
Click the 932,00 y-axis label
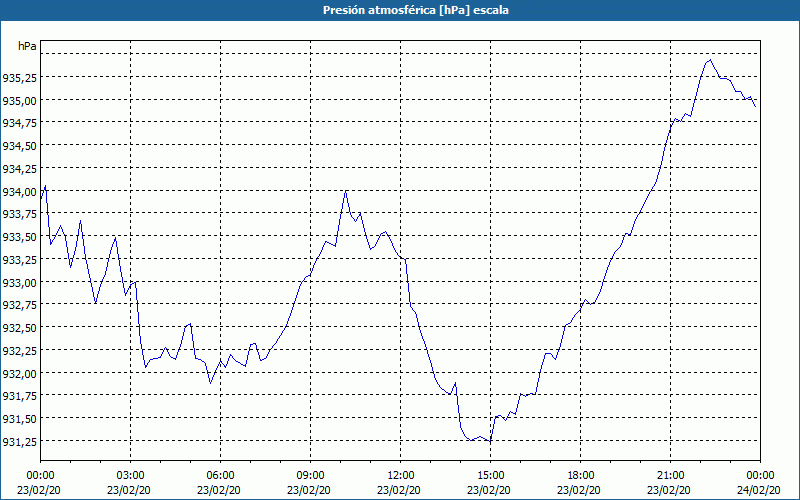click(x=19, y=373)
